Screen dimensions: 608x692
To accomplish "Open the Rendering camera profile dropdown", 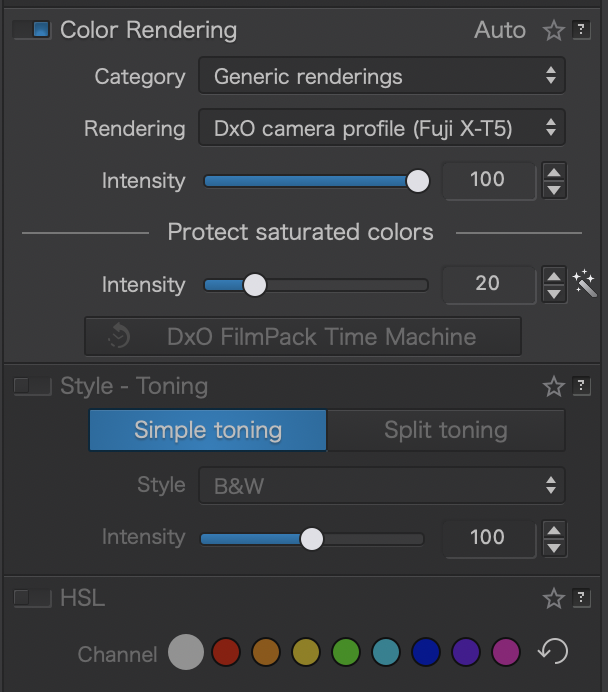I will tap(381, 128).
